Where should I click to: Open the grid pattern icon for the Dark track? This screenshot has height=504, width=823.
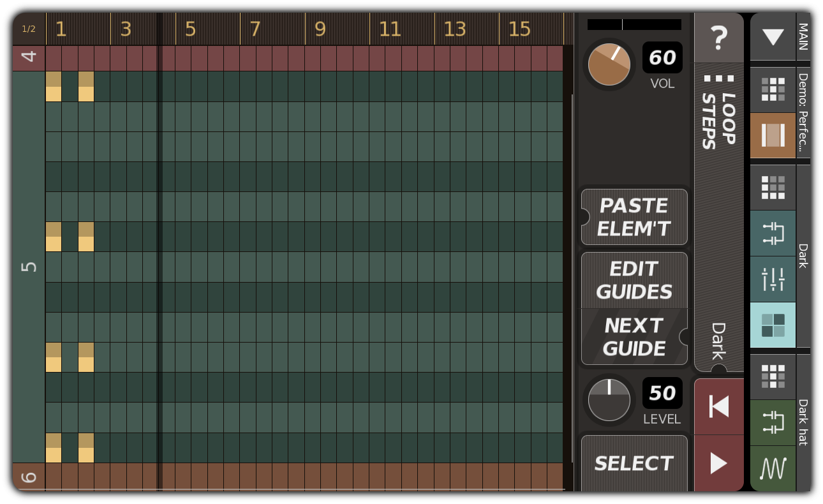773,187
